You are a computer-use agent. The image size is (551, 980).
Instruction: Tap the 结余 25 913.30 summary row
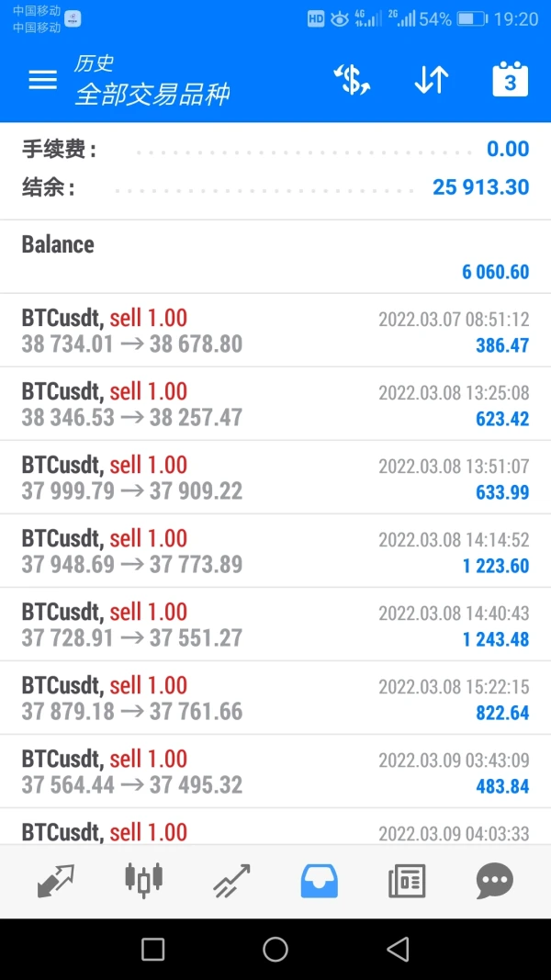[275, 187]
